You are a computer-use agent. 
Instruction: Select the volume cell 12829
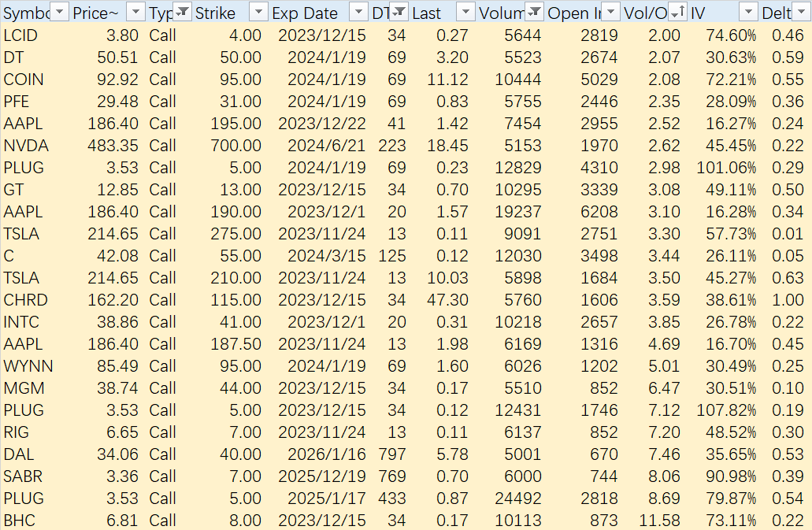click(518, 168)
